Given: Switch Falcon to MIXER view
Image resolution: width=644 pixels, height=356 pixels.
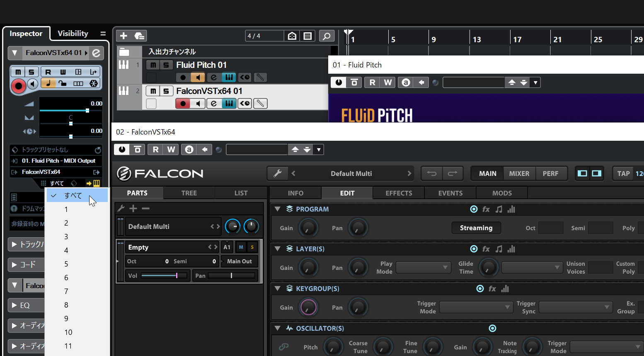Looking at the screenshot, I should click(519, 173).
